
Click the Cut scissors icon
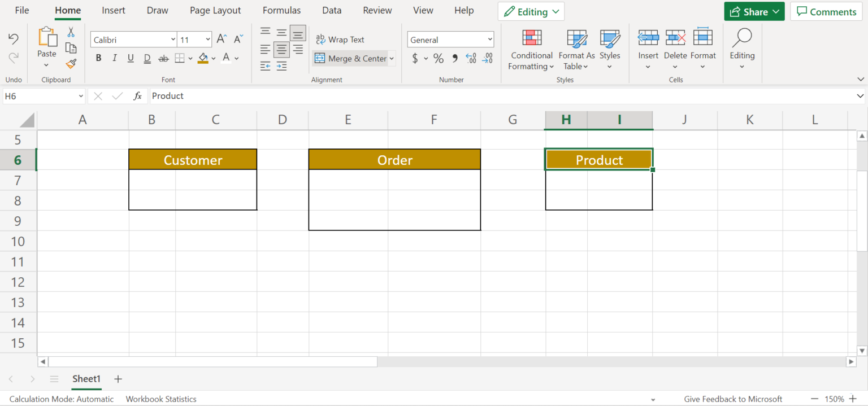(71, 32)
